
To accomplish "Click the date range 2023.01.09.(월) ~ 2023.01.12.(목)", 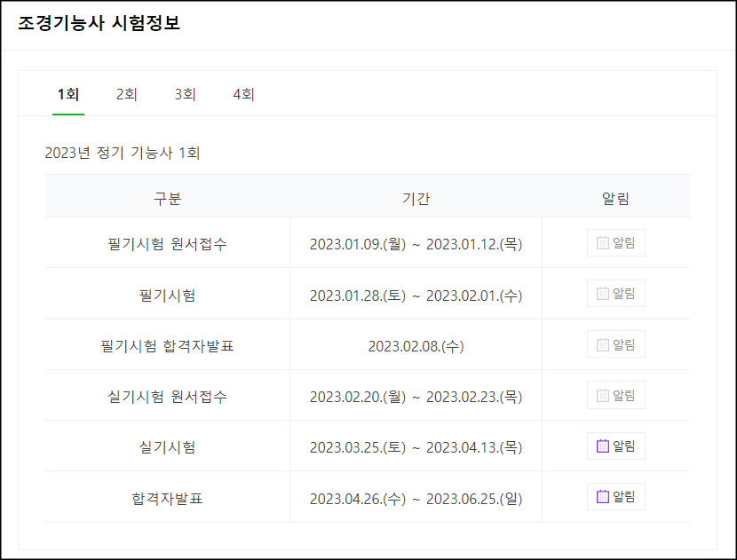I will pos(416,244).
